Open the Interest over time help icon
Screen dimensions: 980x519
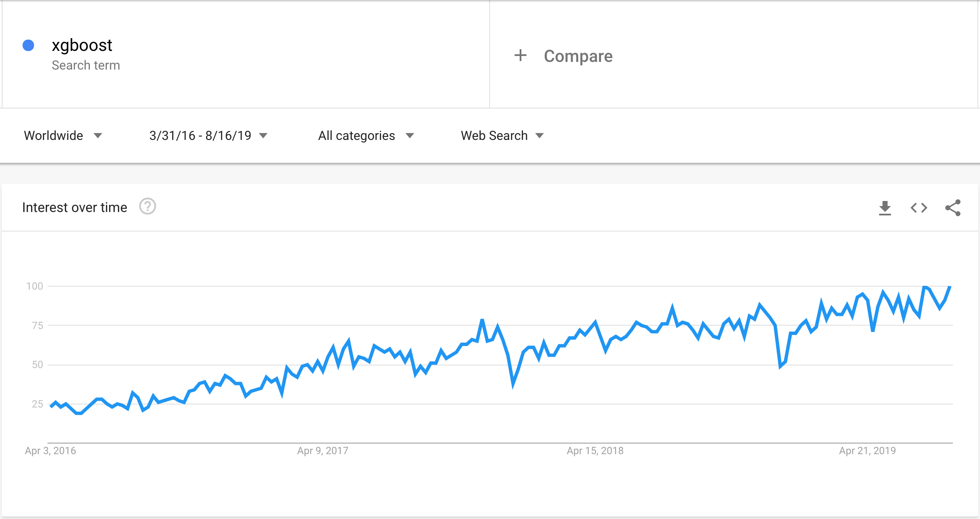click(148, 207)
